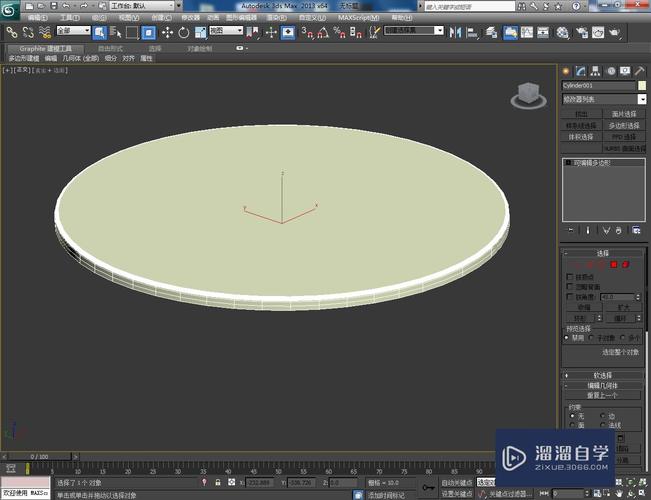
Task: Activate the Select Object tool
Action: click(100, 32)
